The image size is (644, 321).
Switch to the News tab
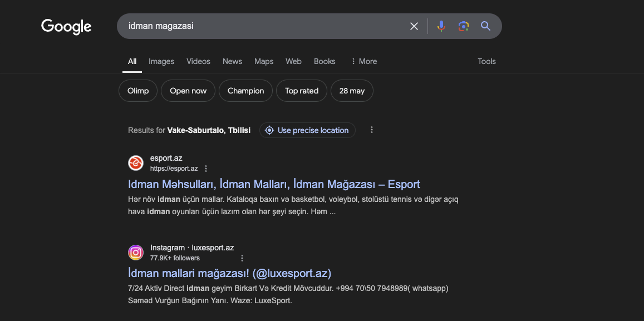point(233,61)
